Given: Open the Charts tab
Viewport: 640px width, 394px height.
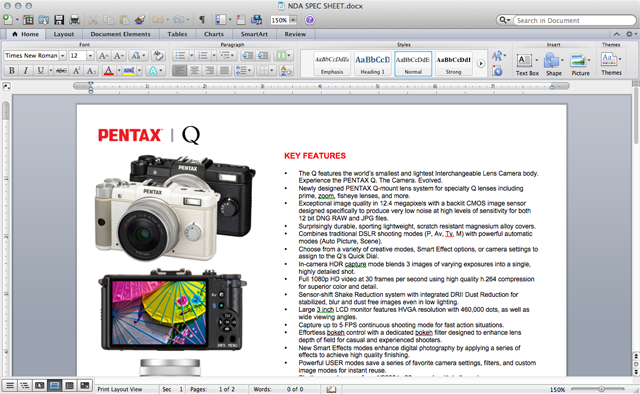Looking at the screenshot, I should 214,34.
